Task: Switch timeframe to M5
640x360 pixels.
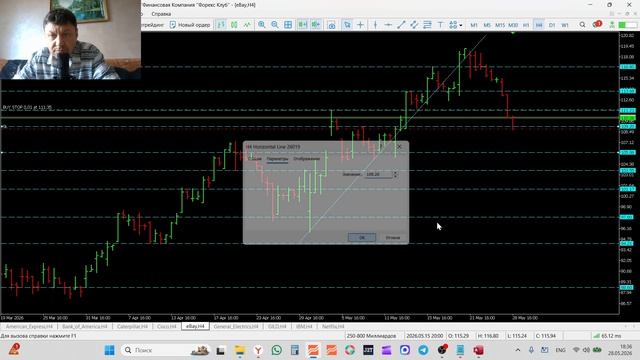Action: point(487,25)
